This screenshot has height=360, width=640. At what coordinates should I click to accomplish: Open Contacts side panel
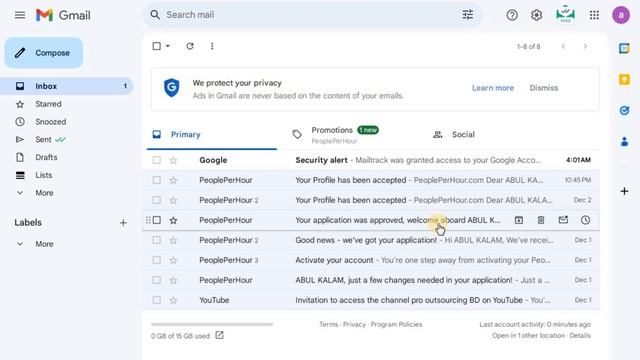point(624,142)
